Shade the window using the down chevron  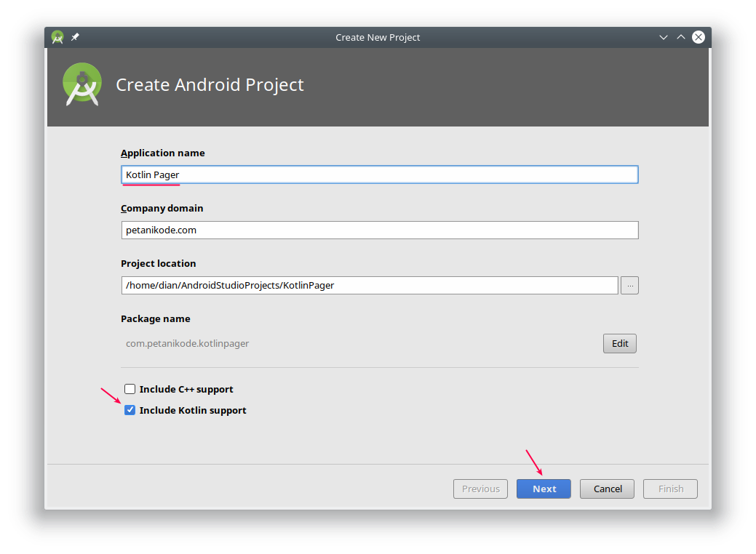(x=663, y=36)
